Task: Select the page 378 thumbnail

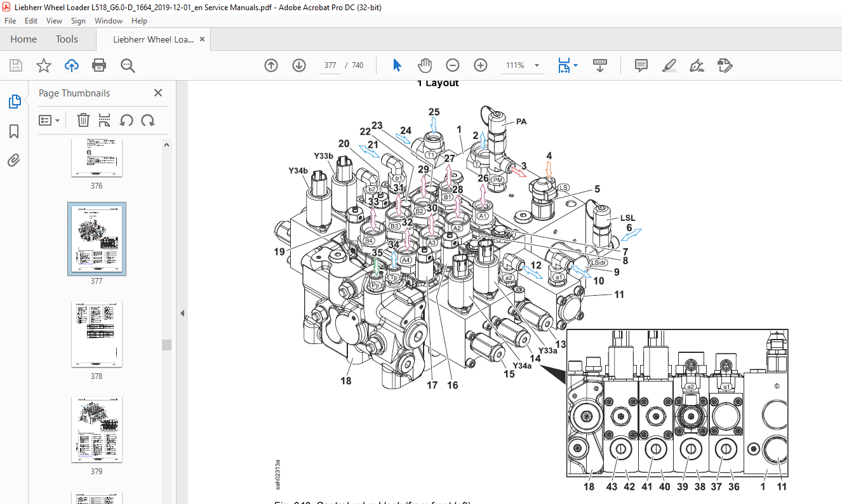Action: (x=97, y=335)
